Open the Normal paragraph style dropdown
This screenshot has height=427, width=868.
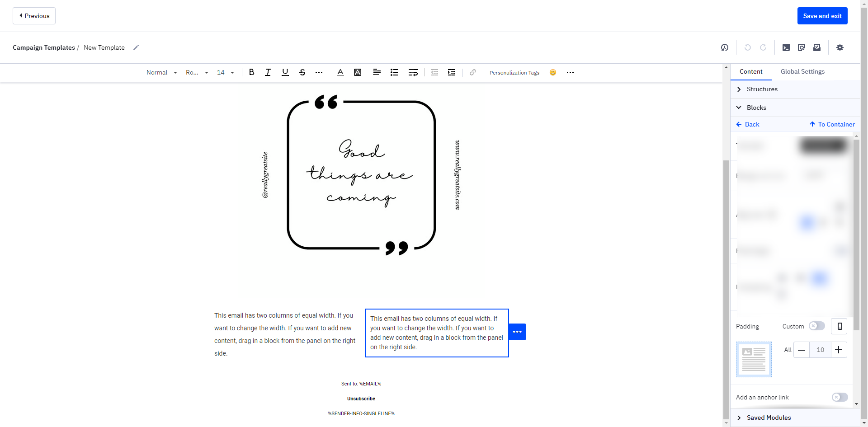[162, 72]
